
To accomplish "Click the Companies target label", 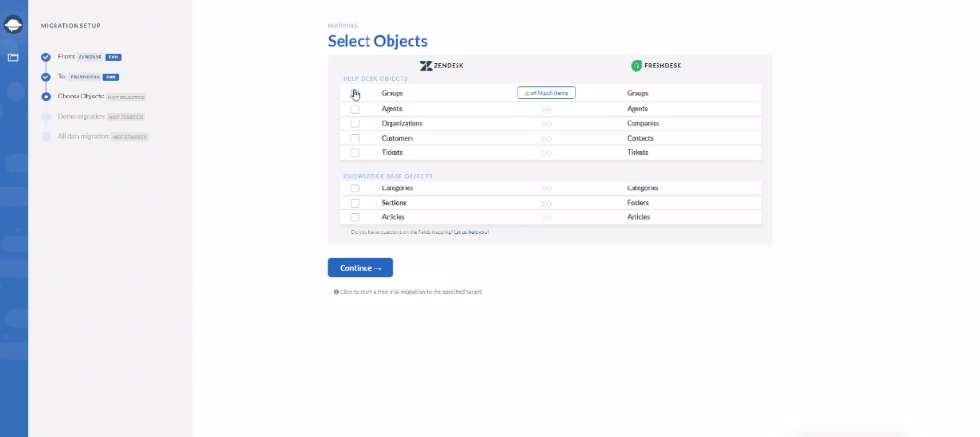I will [643, 123].
